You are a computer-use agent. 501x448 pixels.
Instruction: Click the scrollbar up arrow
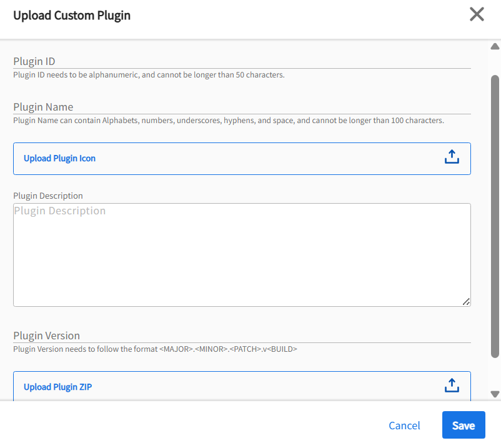(495, 46)
